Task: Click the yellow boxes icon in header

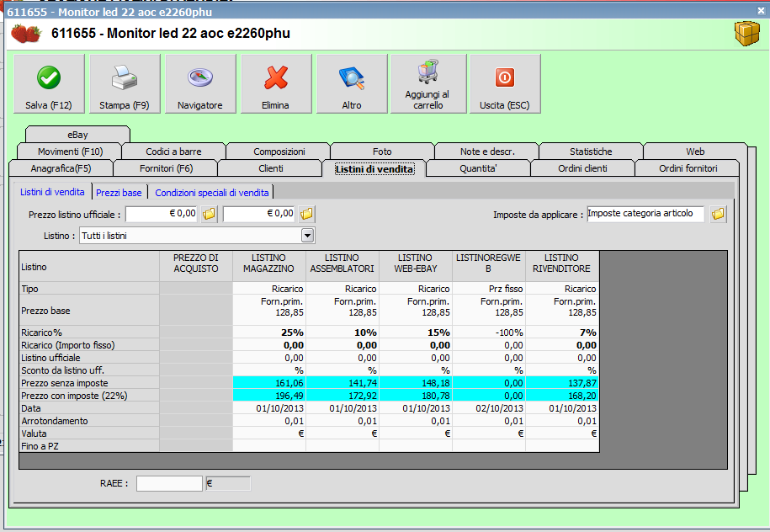Action: (x=747, y=34)
